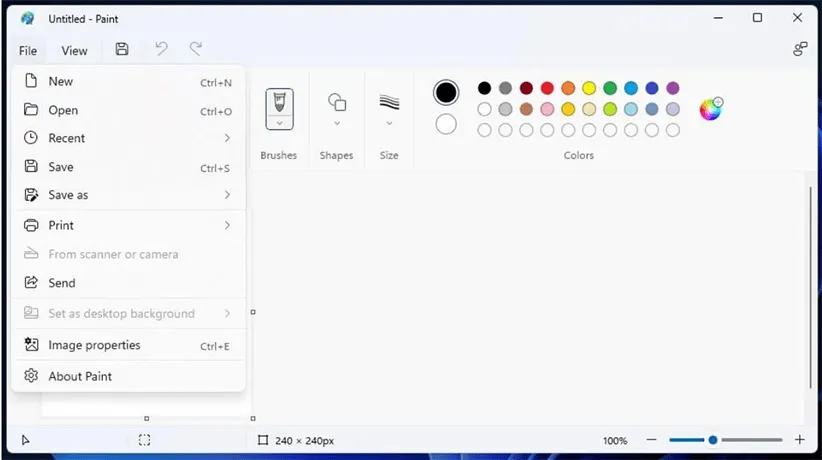The width and height of the screenshot is (822, 460).
Task: Click the Redo arrow icon
Action: point(196,49)
